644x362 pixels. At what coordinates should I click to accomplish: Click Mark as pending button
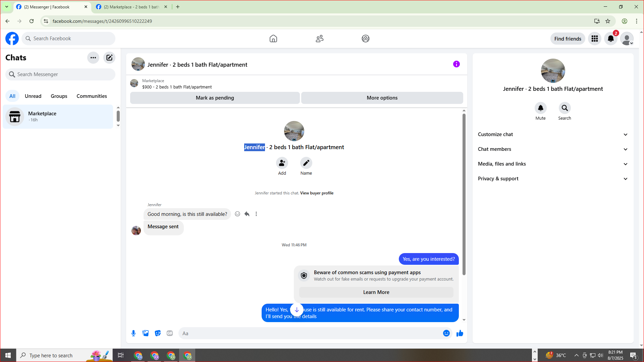tap(215, 98)
